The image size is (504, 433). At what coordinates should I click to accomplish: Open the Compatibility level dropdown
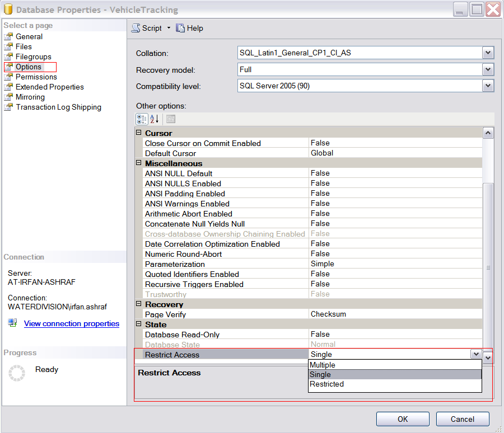coord(487,86)
